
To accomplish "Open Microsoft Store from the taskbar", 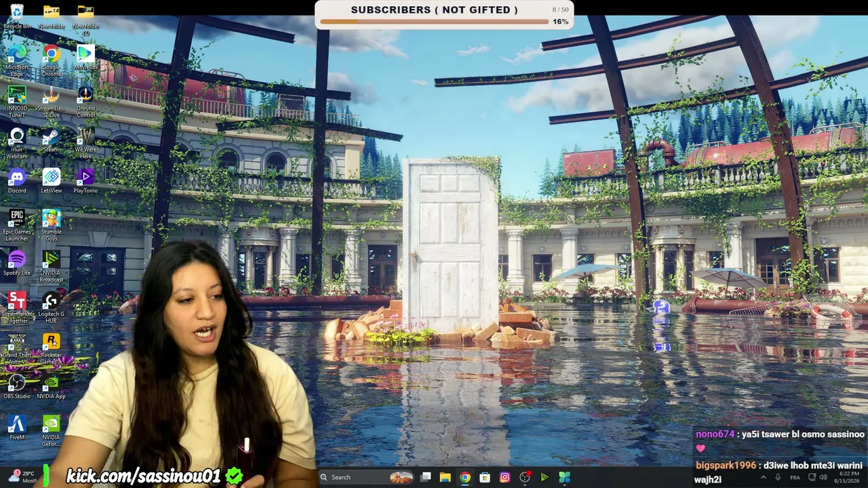I will coord(485,477).
